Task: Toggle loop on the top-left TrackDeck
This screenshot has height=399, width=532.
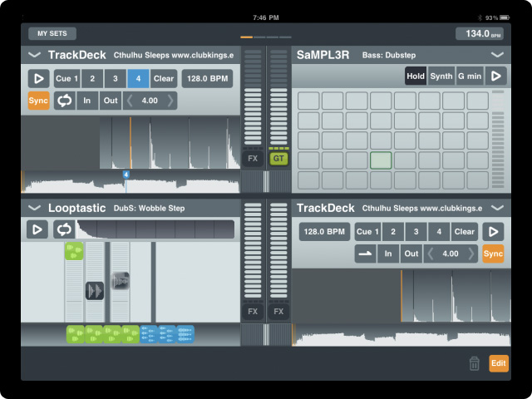Action: pos(65,101)
